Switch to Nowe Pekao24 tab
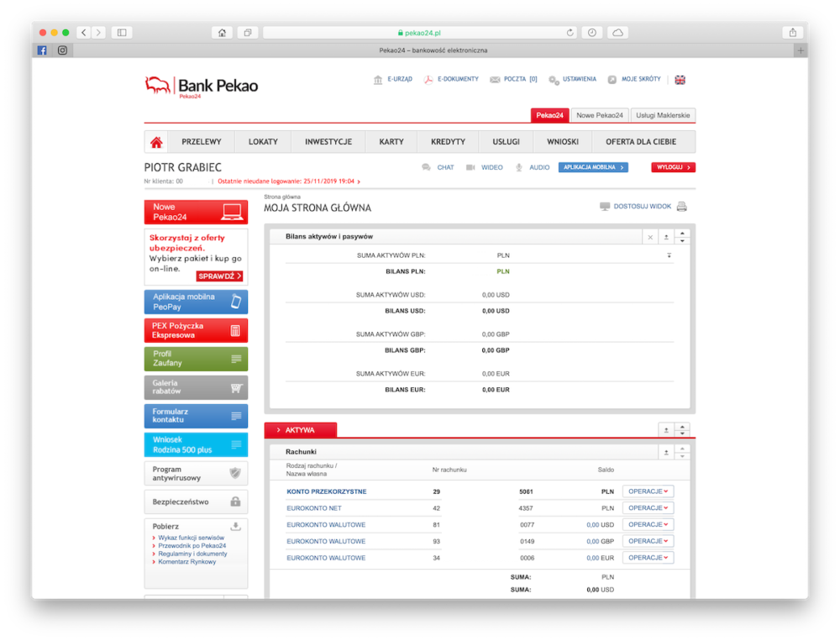The width and height of the screenshot is (840, 641). [600, 115]
